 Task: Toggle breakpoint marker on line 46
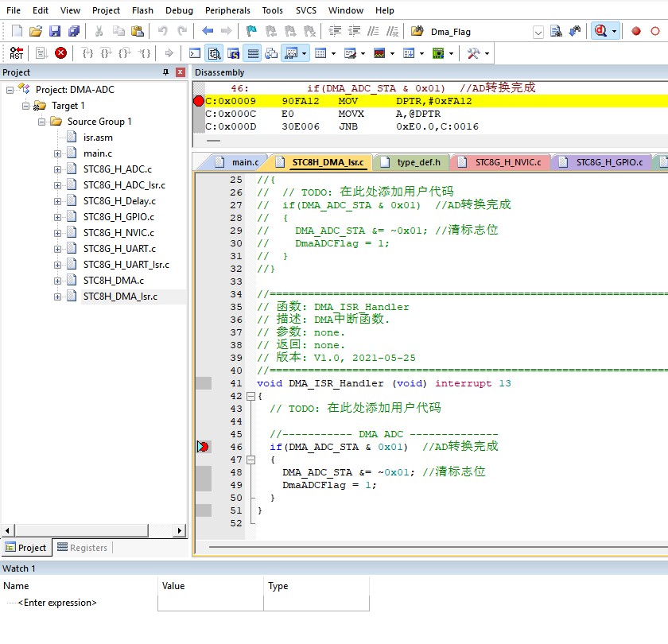click(204, 447)
